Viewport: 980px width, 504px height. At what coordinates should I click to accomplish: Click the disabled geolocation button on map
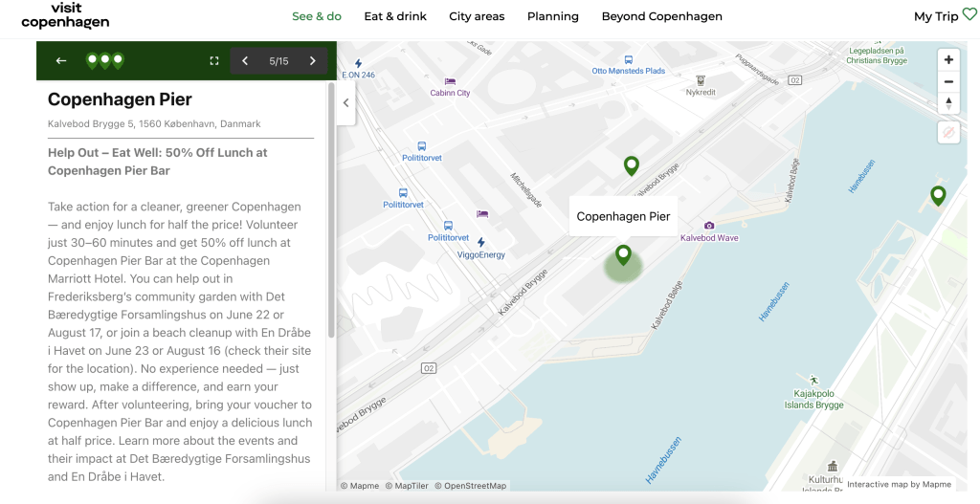click(948, 133)
